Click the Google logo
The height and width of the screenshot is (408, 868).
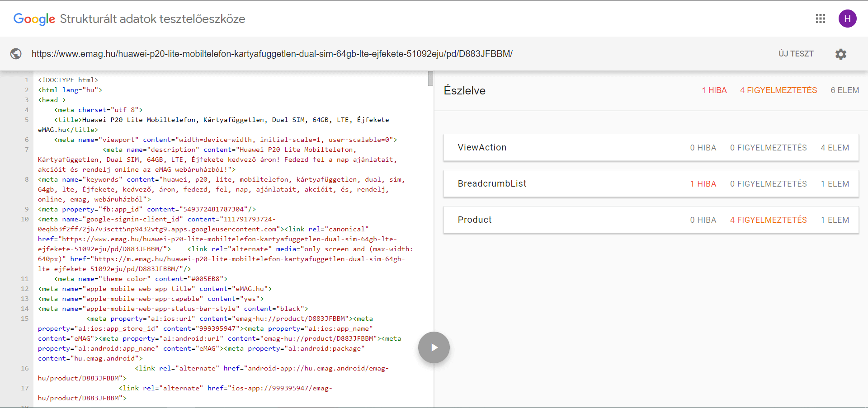tap(34, 19)
